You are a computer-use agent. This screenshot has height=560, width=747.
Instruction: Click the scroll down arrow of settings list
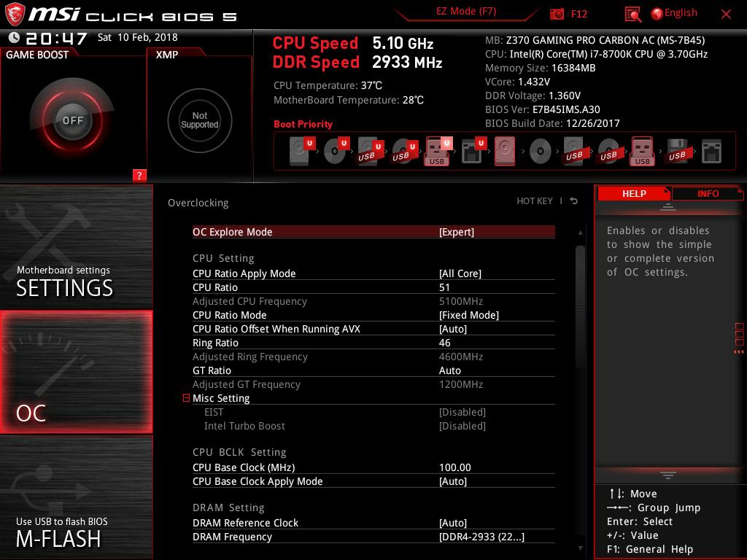(580, 548)
